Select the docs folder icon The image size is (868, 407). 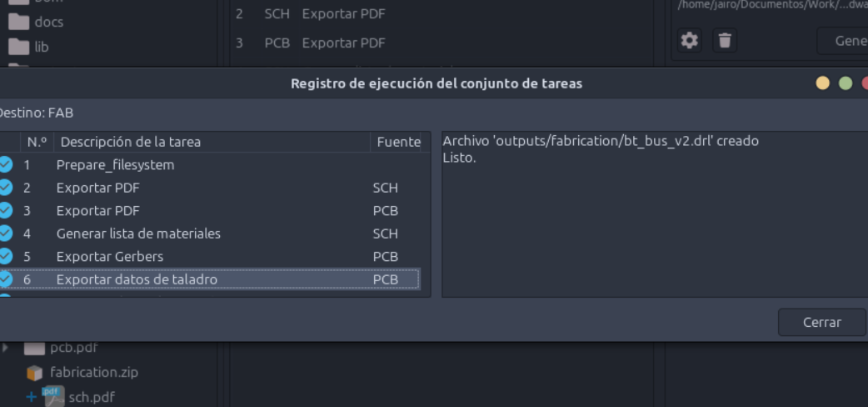pyautogui.click(x=19, y=23)
